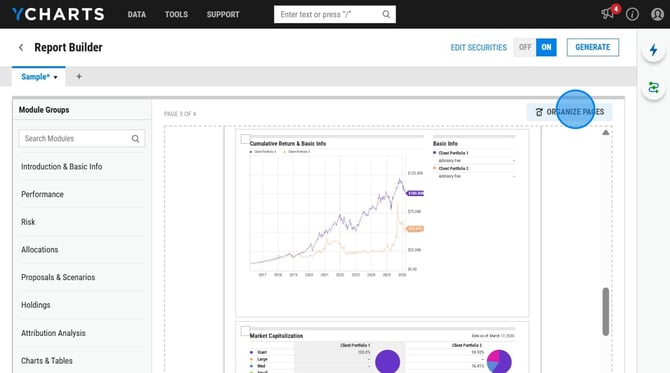Click the orange chart value flag
Viewport: 670px width, 373px height.
[415, 229]
